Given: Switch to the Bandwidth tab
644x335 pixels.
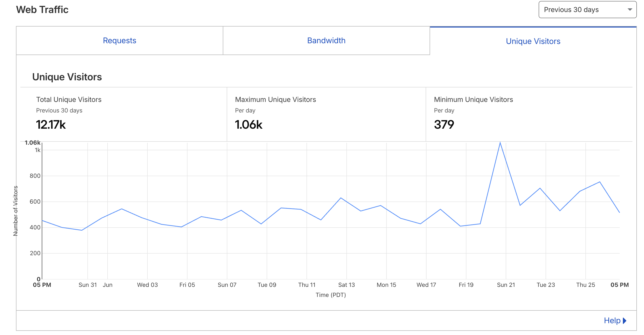Looking at the screenshot, I should (x=326, y=41).
